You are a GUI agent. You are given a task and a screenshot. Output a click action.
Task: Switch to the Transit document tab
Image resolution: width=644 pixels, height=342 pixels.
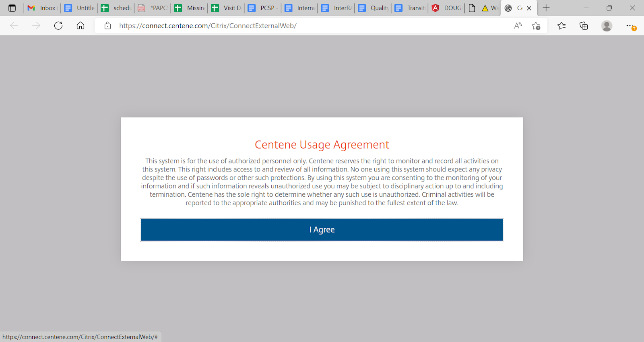(410, 8)
